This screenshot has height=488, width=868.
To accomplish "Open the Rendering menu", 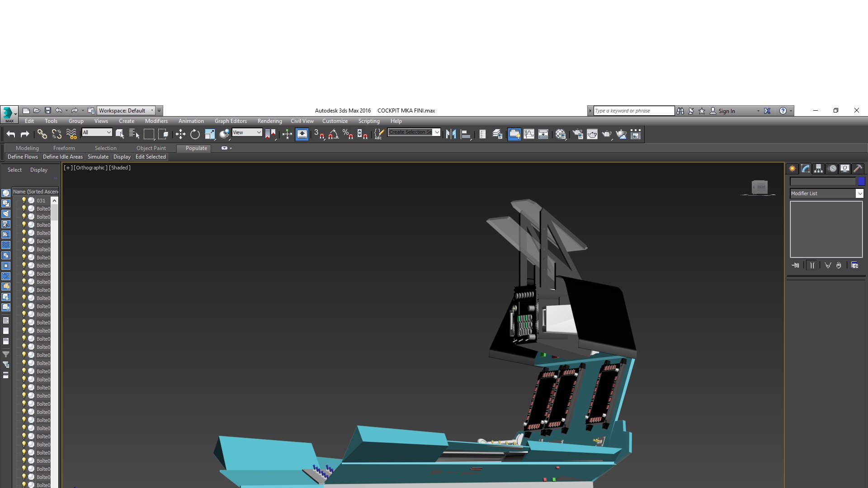I will click(269, 121).
